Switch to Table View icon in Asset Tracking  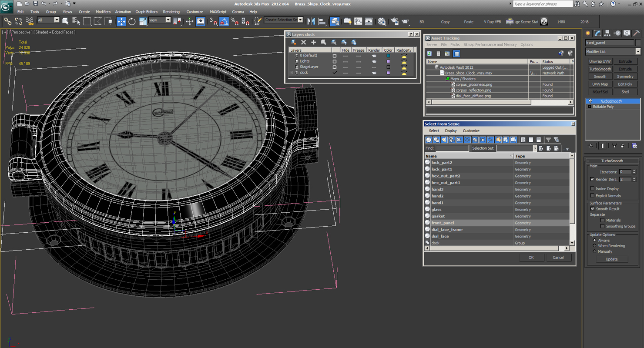pos(456,54)
